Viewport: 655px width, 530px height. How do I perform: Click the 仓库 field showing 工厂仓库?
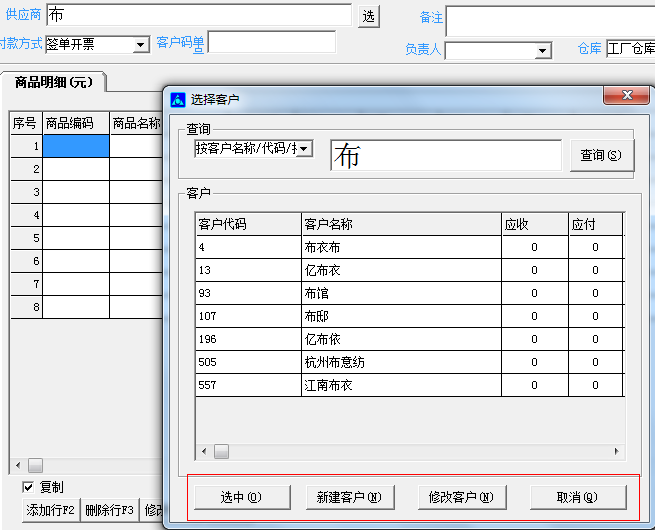tap(630, 48)
